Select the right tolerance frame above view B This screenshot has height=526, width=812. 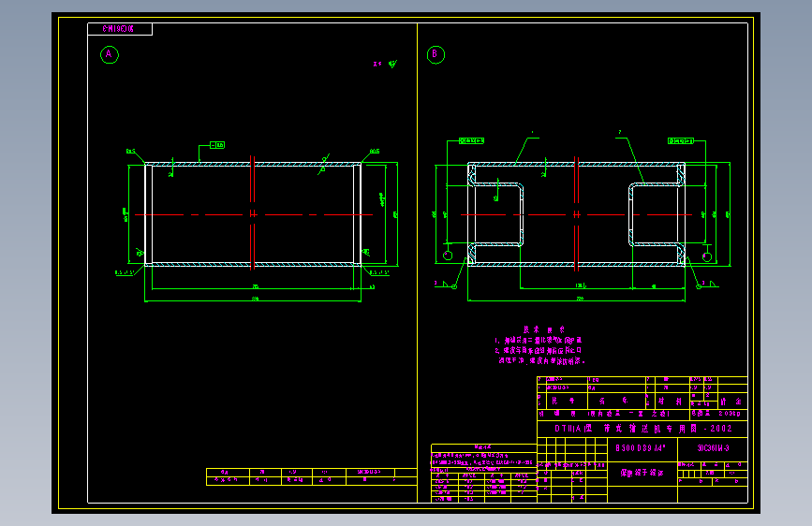pos(681,140)
